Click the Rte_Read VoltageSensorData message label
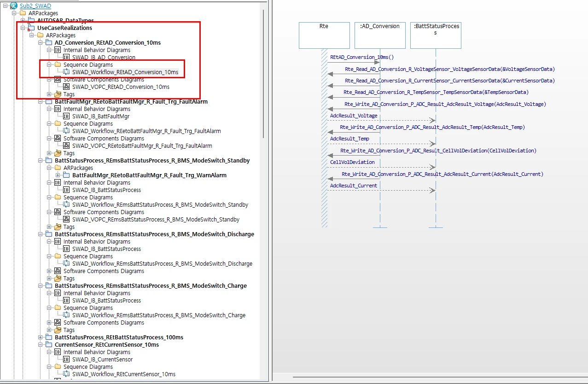This screenshot has width=588, height=384. coord(450,69)
